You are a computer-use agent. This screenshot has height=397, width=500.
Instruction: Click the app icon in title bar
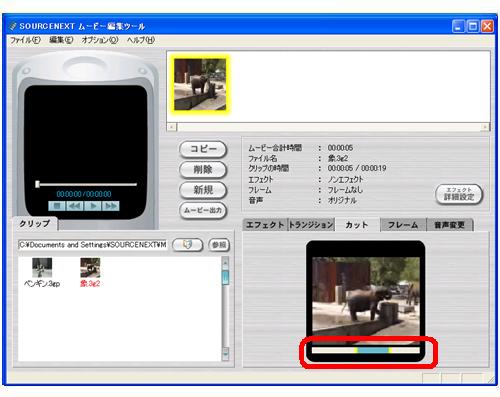coord(13,26)
